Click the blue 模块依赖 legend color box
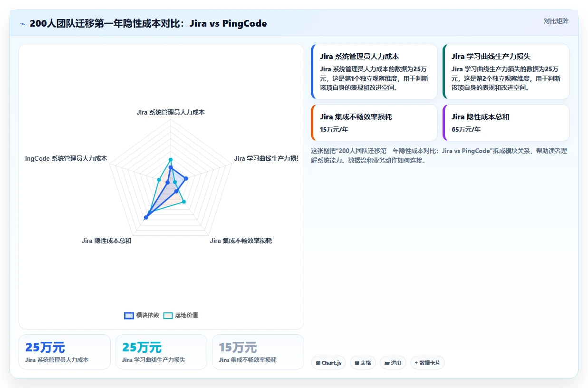 [x=129, y=315]
